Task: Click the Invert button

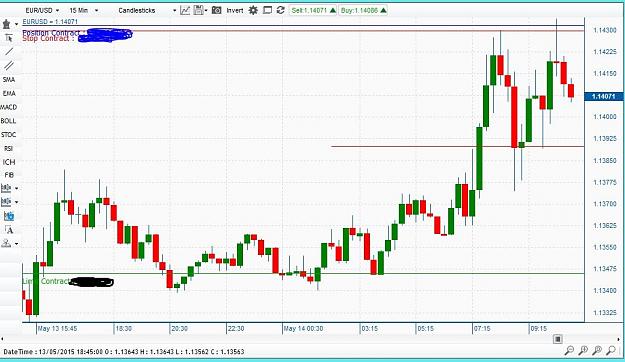Action: (235, 10)
